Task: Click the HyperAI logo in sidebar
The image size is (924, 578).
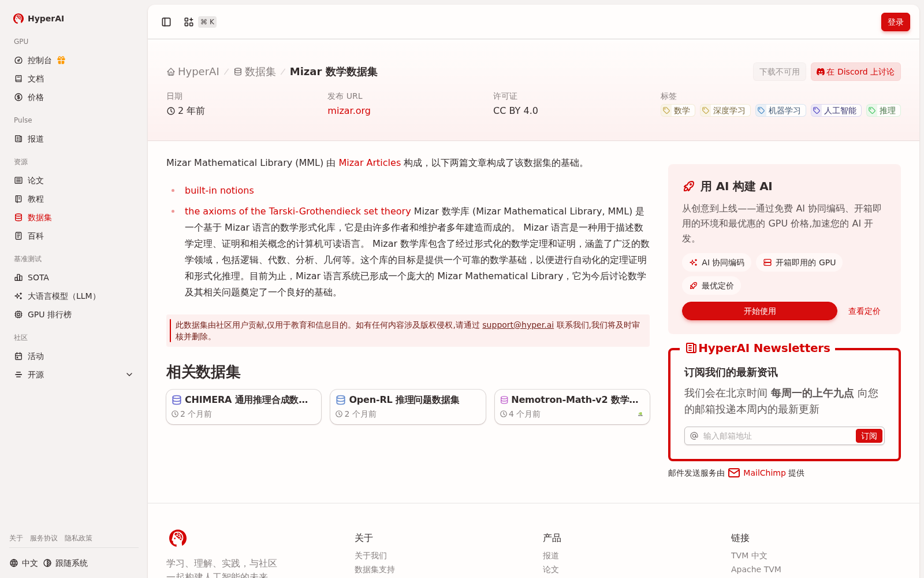Action: [x=18, y=18]
